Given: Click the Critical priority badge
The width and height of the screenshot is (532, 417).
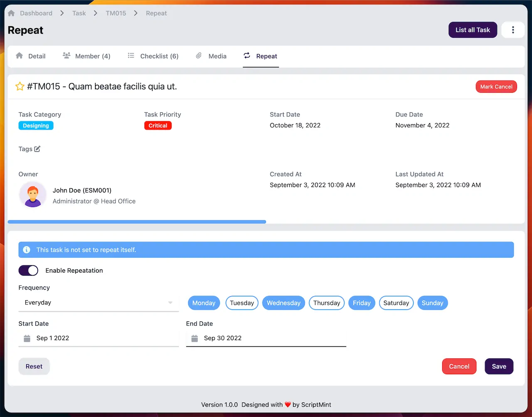Looking at the screenshot, I should click(158, 126).
